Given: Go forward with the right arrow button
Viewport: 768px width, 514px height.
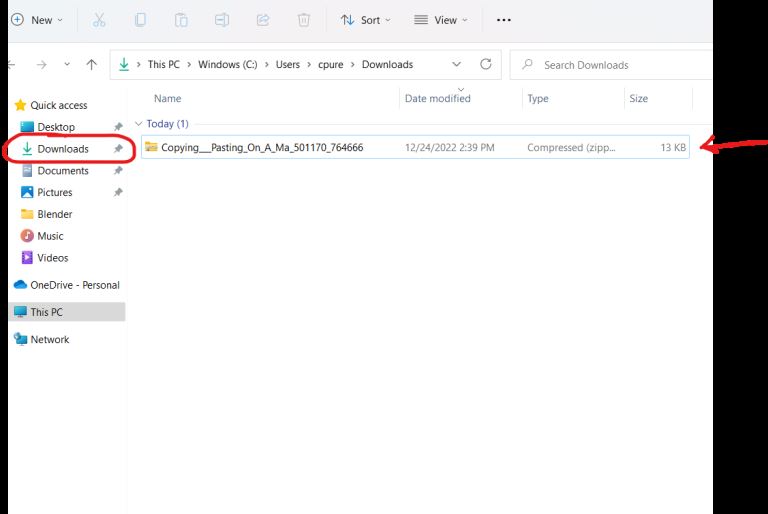Looking at the screenshot, I should [x=42, y=65].
